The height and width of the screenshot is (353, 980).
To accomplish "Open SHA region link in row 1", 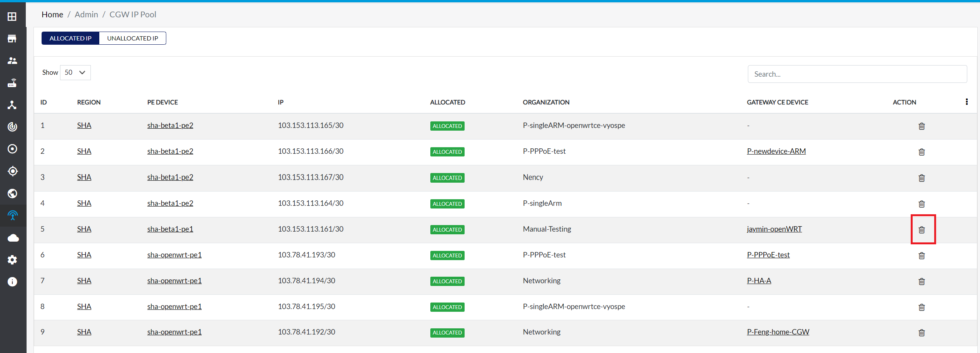I will (x=84, y=125).
